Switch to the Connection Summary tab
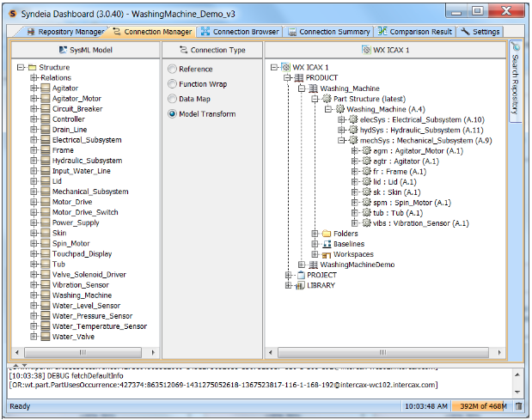Screen dimensions: 532x420 click(329, 32)
